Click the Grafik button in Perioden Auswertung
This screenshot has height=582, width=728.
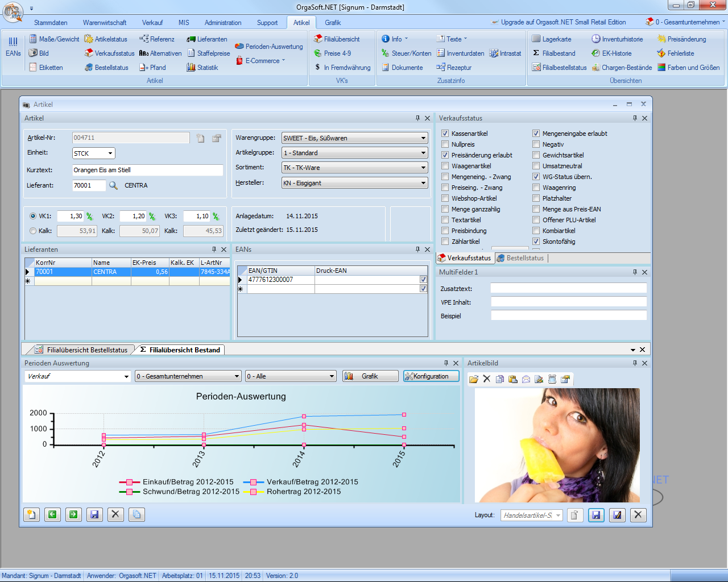click(370, 376)
